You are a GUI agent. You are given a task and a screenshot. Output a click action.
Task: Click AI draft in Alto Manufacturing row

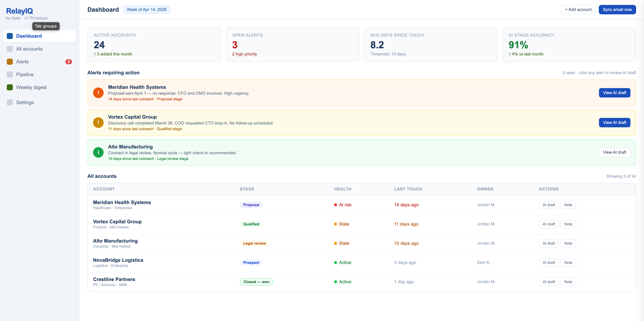click(548, 243)
